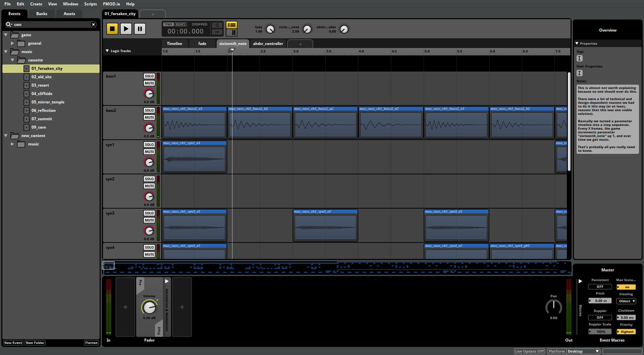The width and height of the screenshot is (644, 355).
Task: Turn the master Pan knob
Action: tap(553, 307)
